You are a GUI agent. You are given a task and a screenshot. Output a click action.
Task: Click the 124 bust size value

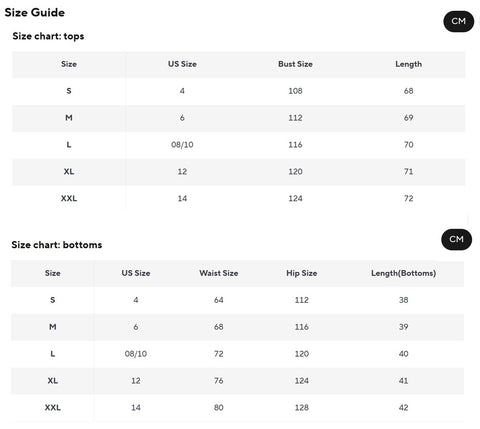click(x=295, y=199)
